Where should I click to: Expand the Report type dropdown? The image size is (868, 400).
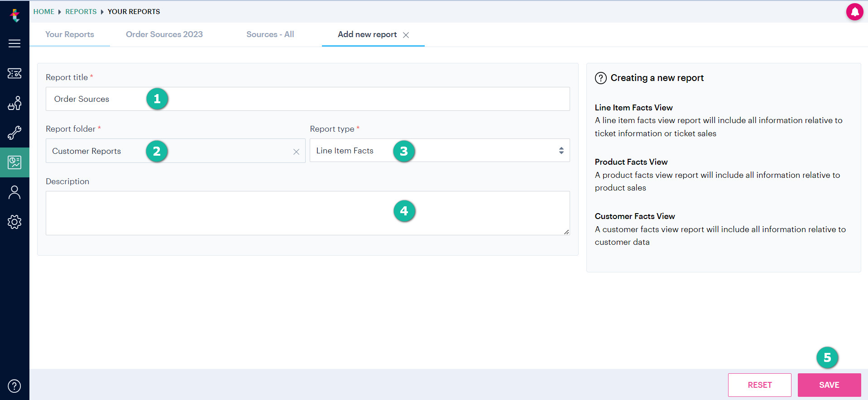[x=440, y=151]
